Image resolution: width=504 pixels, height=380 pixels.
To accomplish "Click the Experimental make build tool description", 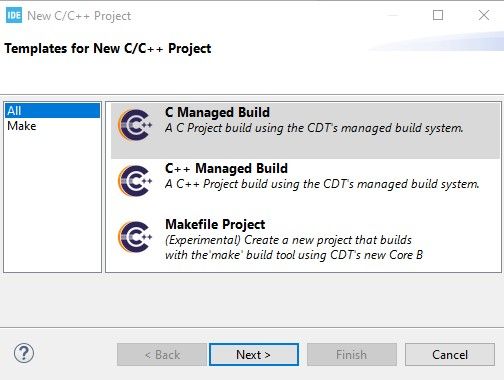I will (294, 247).
